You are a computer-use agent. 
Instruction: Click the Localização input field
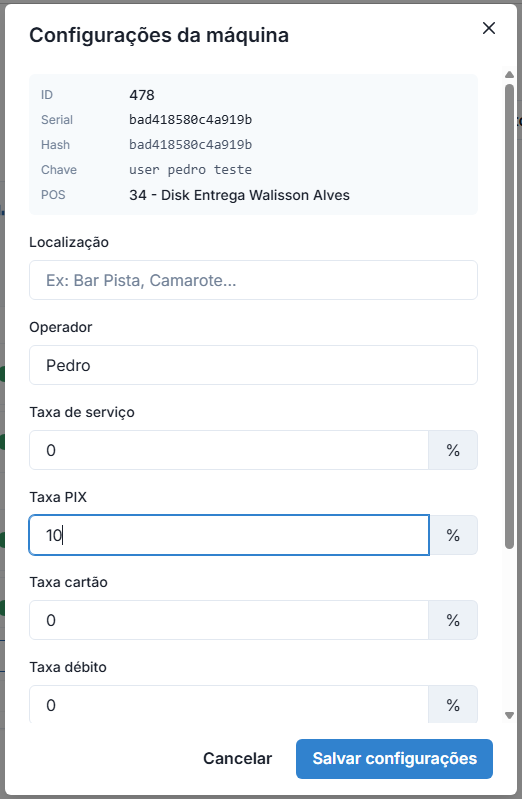pos(253,280)
